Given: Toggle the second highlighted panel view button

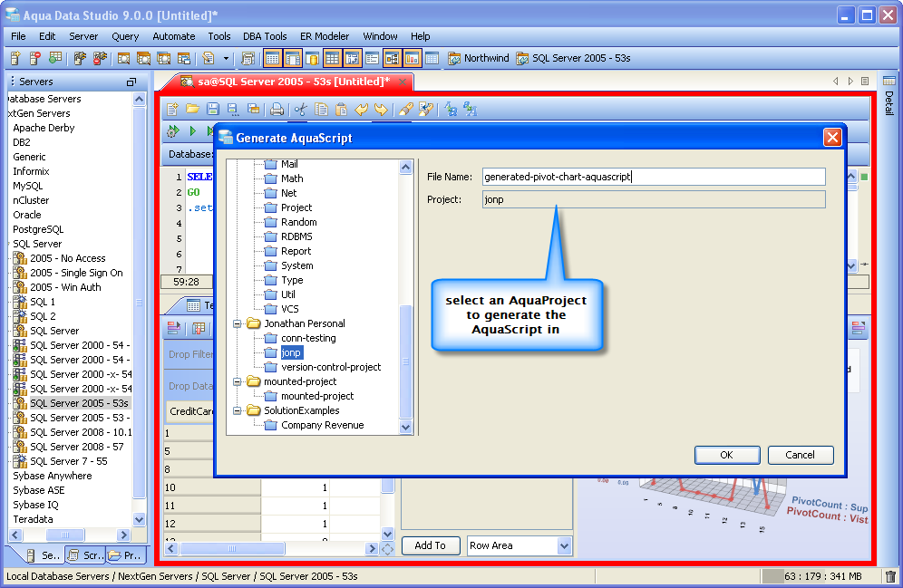Looking at the screenshot, I should pos(293,58).
